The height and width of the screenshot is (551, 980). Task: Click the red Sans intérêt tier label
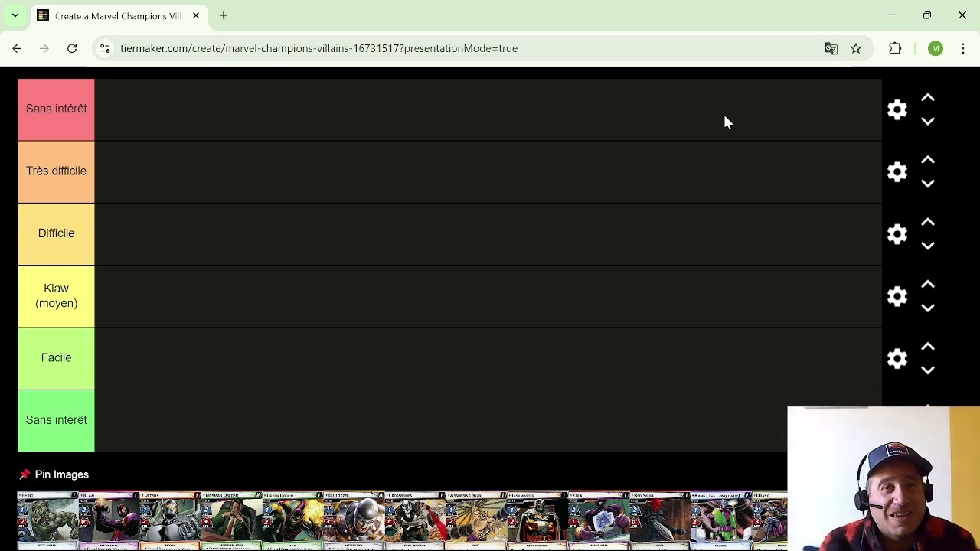(56, 109)
